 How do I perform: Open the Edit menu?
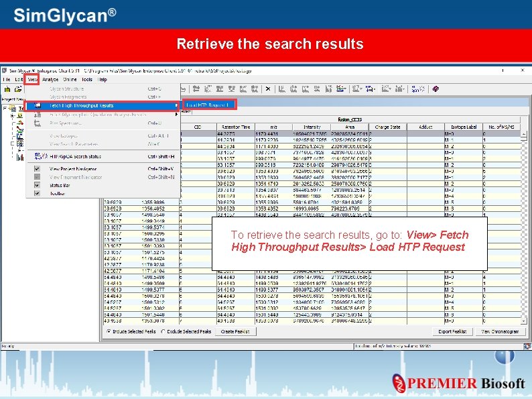click(x=19, y=79)
